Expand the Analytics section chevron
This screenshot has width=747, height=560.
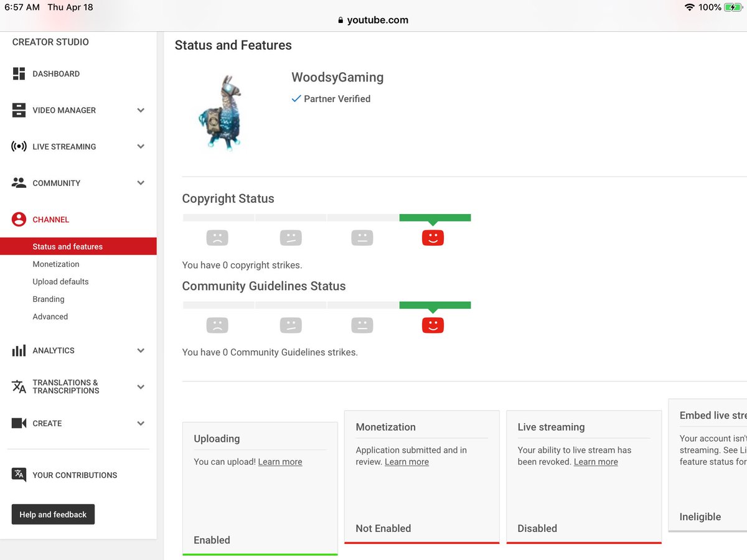tap(141, 350)
